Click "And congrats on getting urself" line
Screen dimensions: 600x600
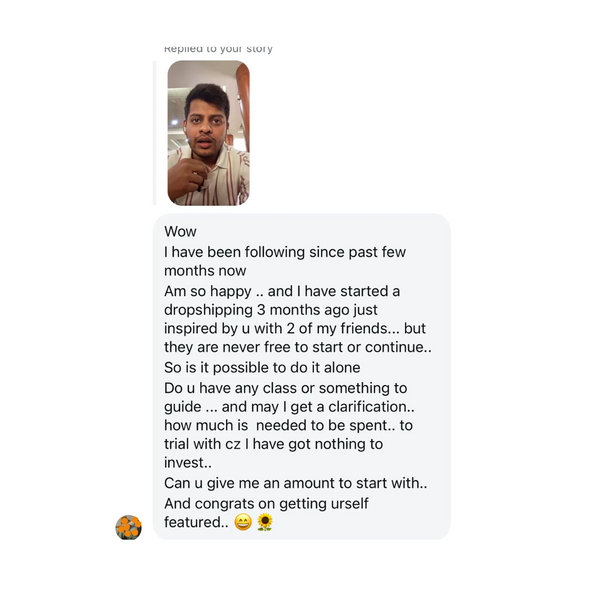coord(266,503)
